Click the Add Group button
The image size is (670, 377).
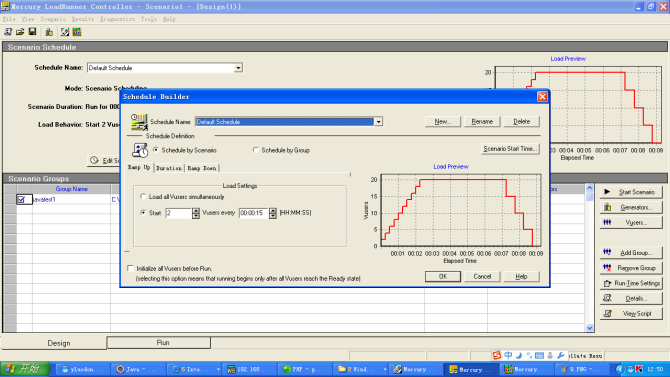coord(631,253)
